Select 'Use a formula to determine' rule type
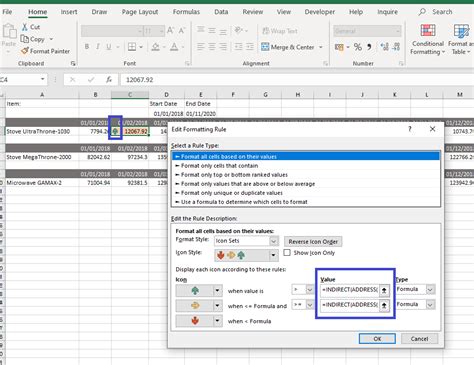Screen dimensions: 474x365 point(306,202)
